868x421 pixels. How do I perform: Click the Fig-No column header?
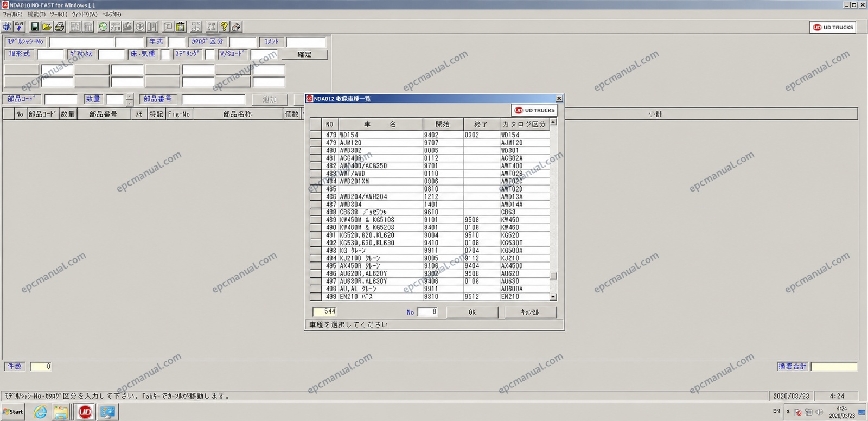point(178,114)
